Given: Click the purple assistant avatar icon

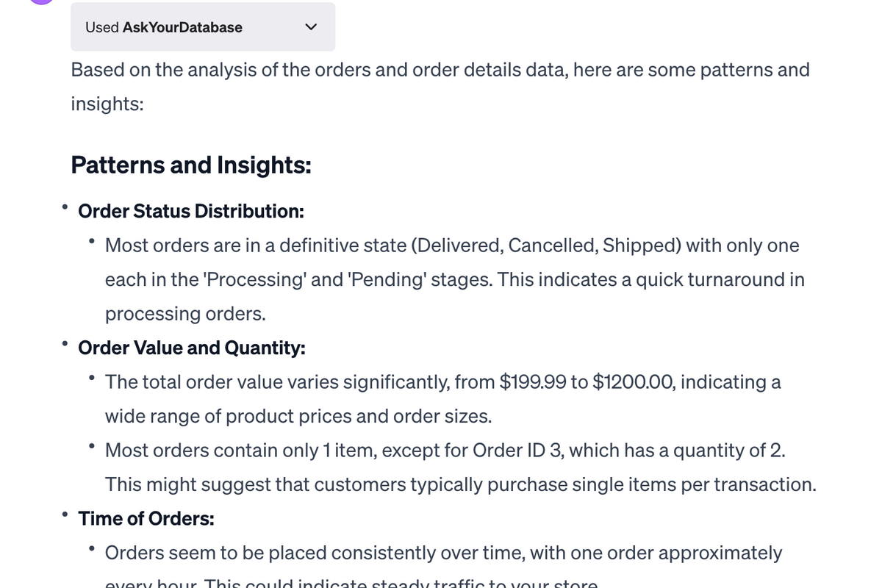Looking at the screenshot, I should pyautogui.click(x=41, y=2).
